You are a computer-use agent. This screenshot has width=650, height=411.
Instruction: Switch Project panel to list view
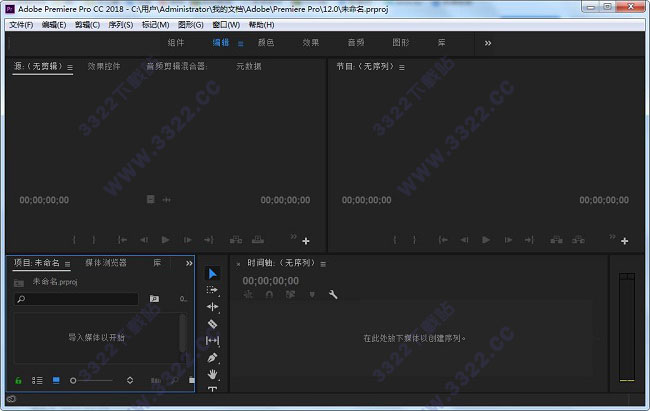(37, 380)
